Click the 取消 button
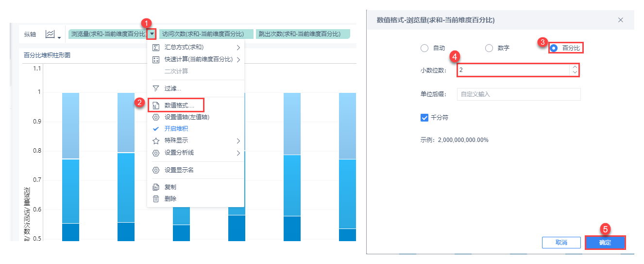 pyautogui.click(x=561, y=243)
